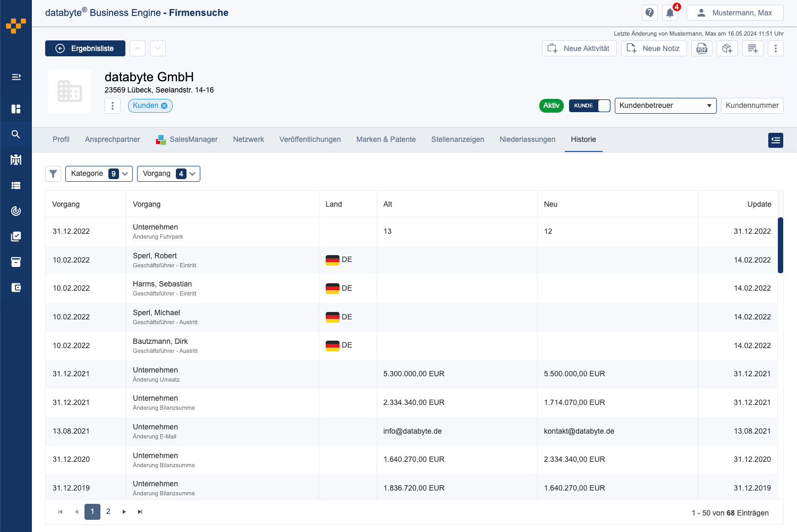Select the Harms, Sebastian row

click(412, 289)
